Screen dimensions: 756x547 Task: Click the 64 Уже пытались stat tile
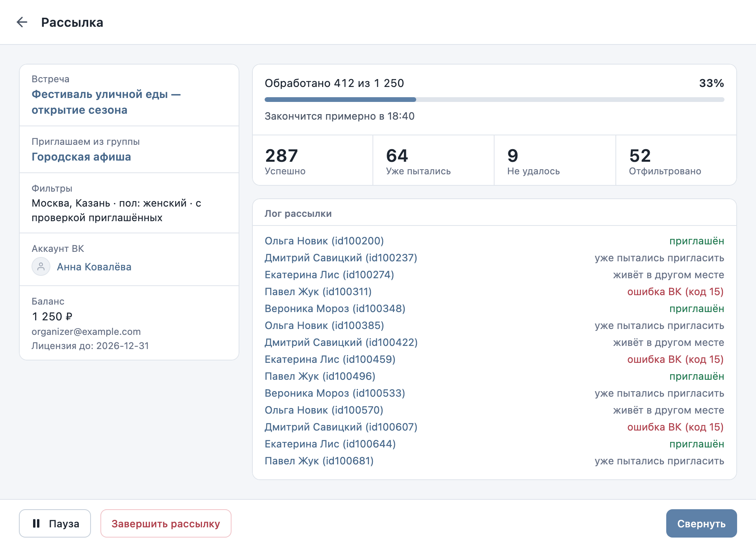pyautogui.click(x=434, y=160)
